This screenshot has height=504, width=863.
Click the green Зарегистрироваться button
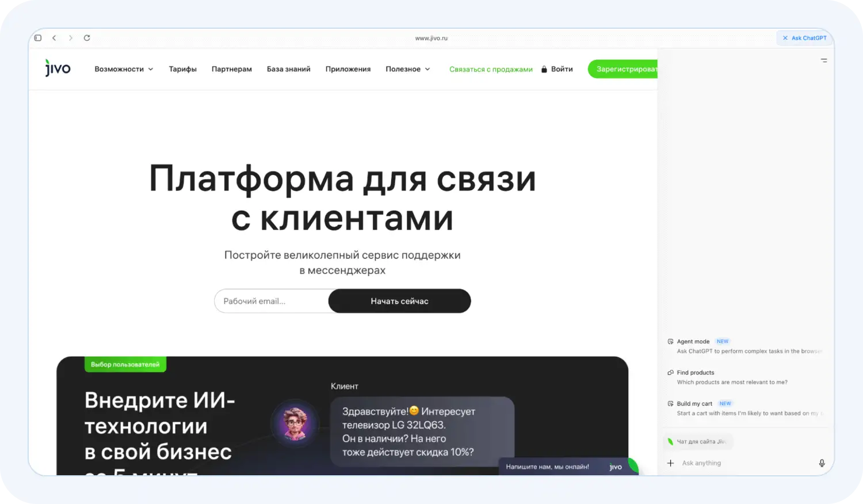(623, 69)
